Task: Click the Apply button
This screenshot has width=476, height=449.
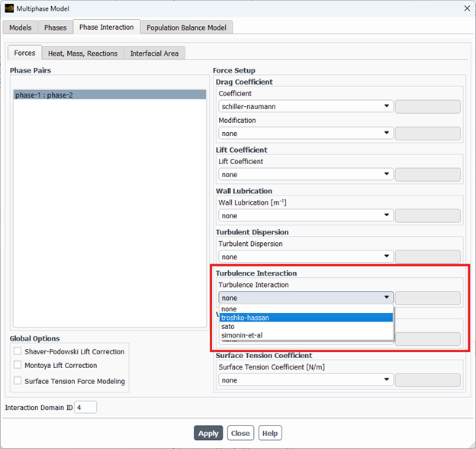Action: (x=208, y=433)
